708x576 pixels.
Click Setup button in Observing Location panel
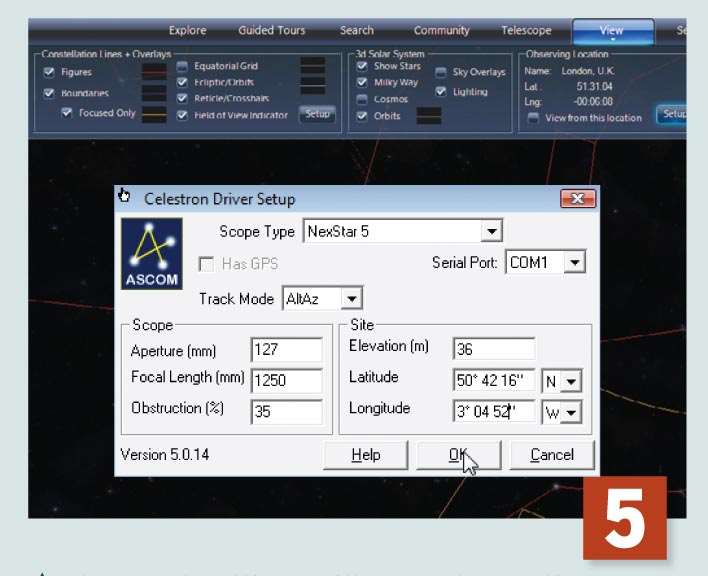tap(672, 114)
